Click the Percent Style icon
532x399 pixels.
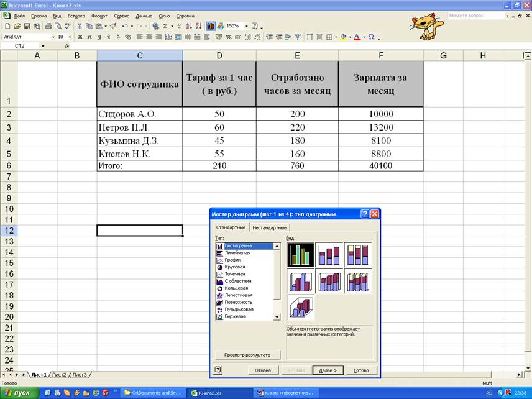tap(229, 37)
